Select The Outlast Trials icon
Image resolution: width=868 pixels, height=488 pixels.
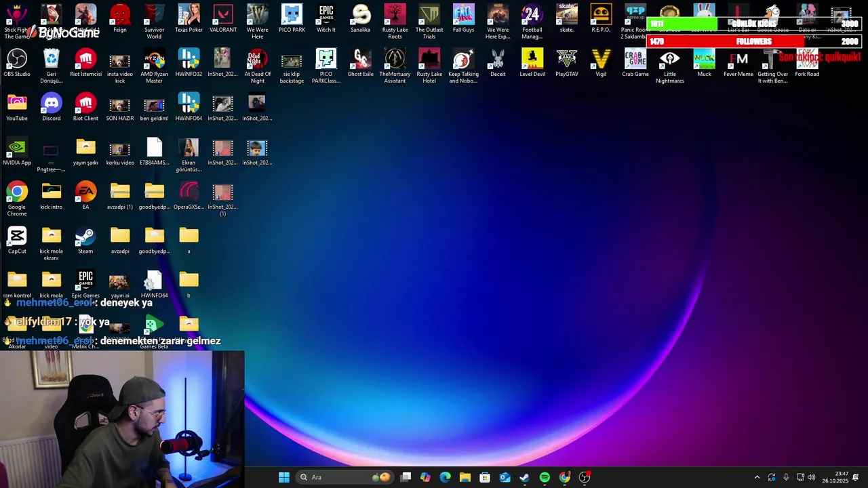pyautogui.click(x=429, y=22)
